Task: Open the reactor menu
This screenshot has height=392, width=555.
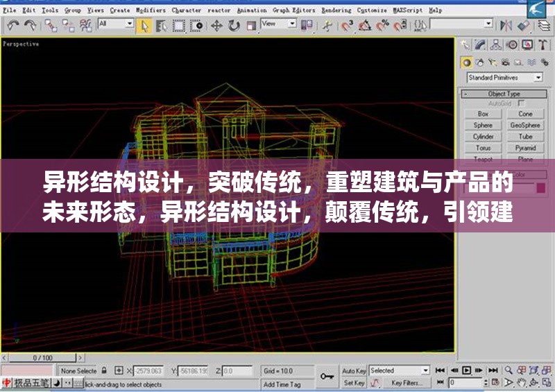Action: [219, 10]
